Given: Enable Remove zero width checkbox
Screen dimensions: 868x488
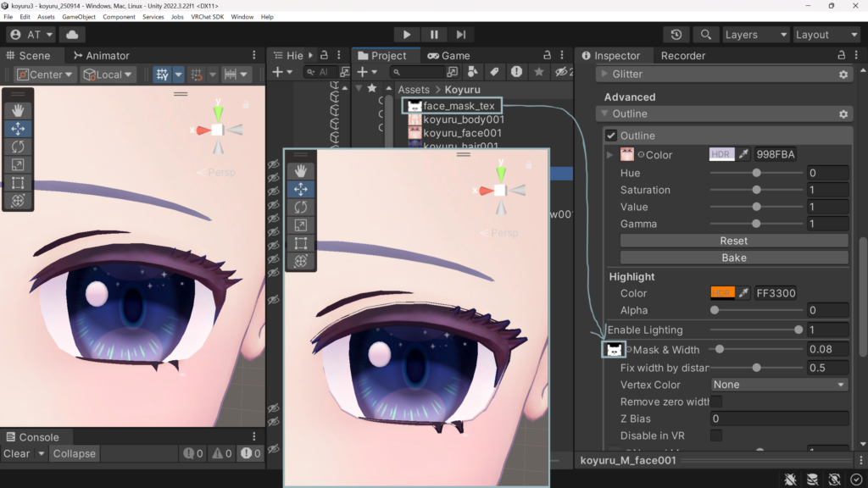Looking at the screenshot, I should click(x=716, y=402).
